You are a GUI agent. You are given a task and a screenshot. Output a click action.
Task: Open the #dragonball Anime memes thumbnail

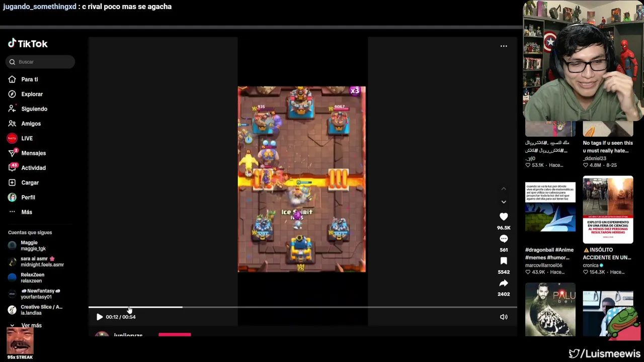click(550, 207)
